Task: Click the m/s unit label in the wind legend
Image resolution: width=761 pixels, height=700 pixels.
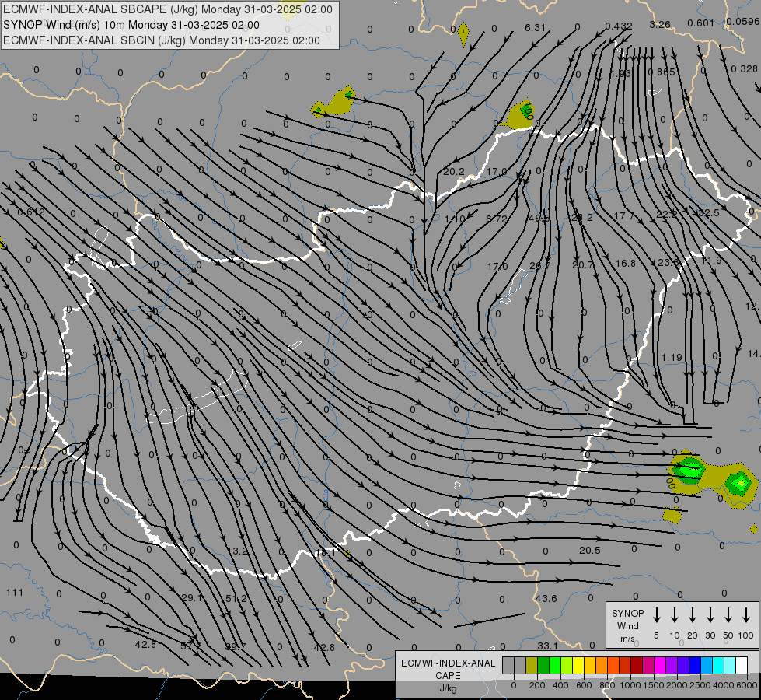Action: 627,639
